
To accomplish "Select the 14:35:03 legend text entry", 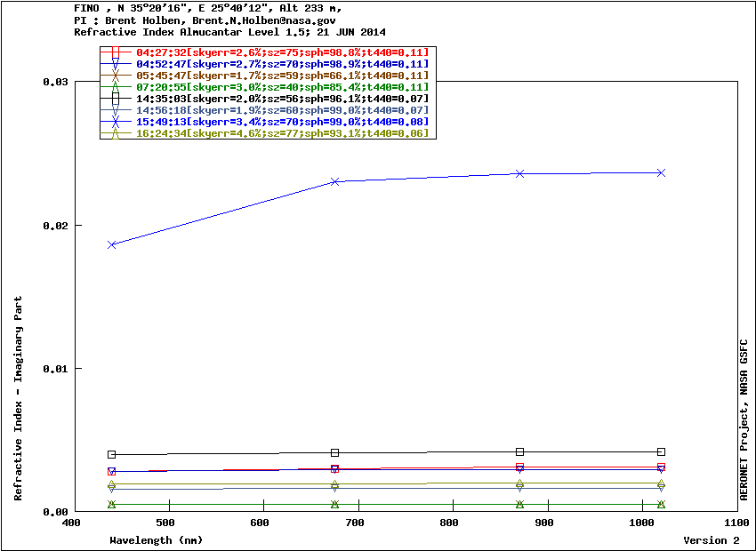I will [282, 99].
